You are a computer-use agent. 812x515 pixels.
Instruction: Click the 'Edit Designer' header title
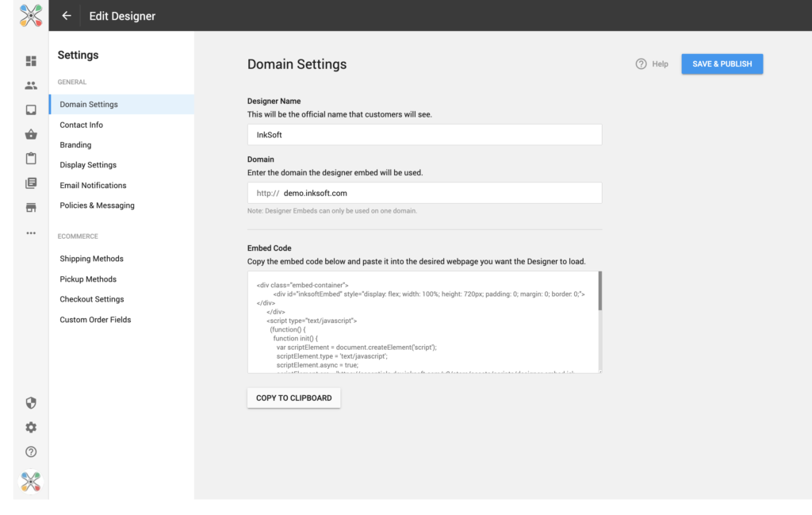(122, 16)
